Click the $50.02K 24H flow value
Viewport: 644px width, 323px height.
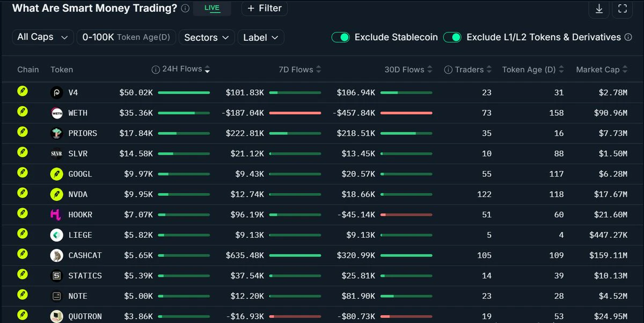[136, 93]
